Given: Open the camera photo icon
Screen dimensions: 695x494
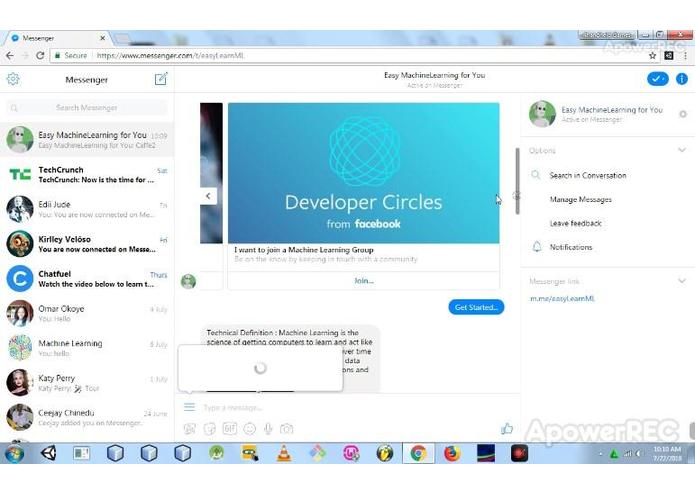Looking at the screenshot, I should point(287,429).
